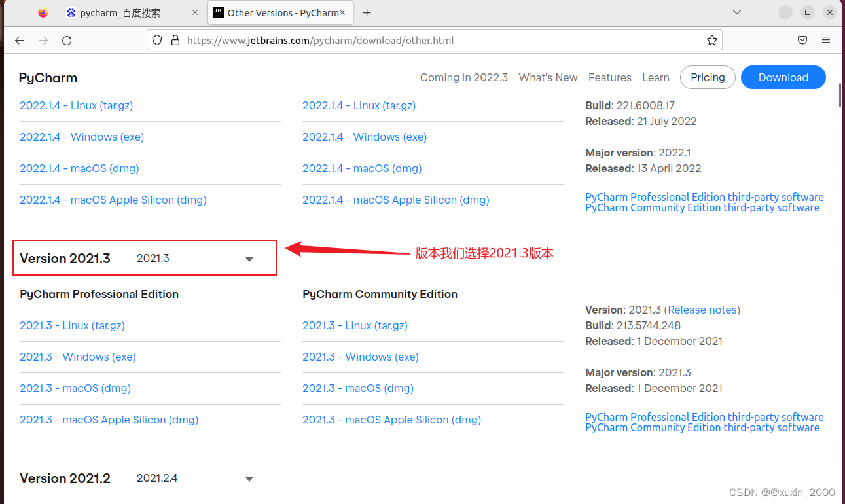This screenshot has height=504, width=845.
Task: Click the blue Download button
Action: point(783,77)
